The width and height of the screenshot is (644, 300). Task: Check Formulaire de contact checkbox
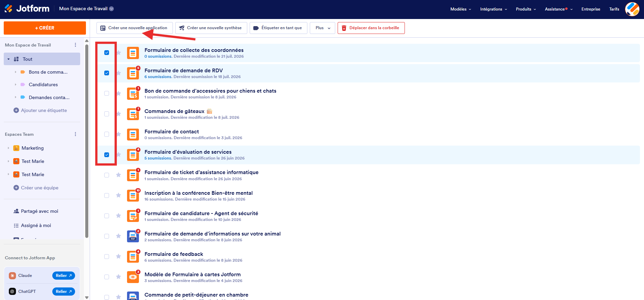tap(107, 134)
